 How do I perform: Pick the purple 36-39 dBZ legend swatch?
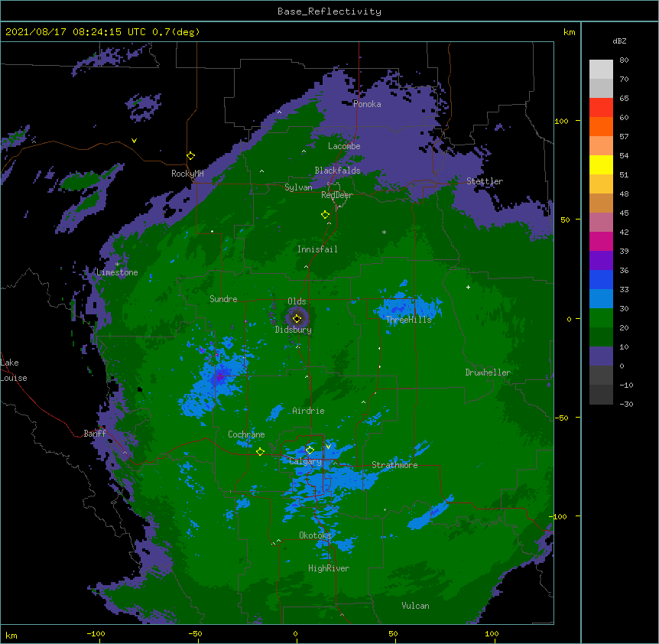[x=601, y=261]
